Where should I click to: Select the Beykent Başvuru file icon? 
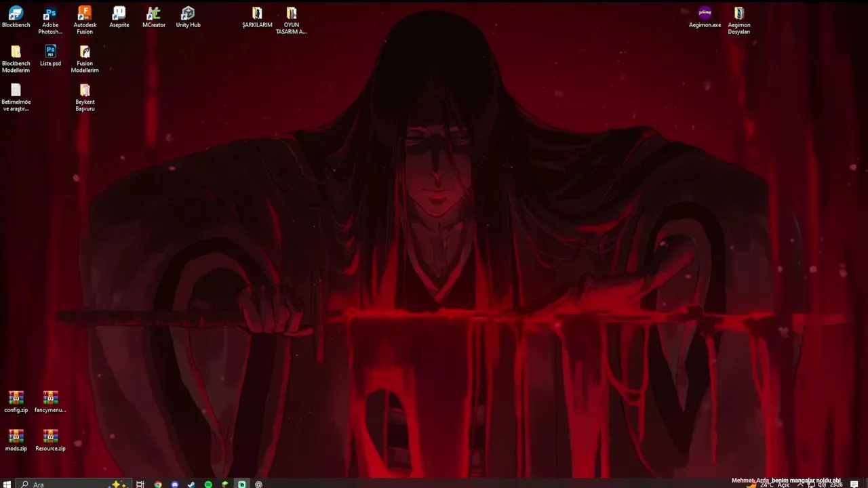pos(85,98)
